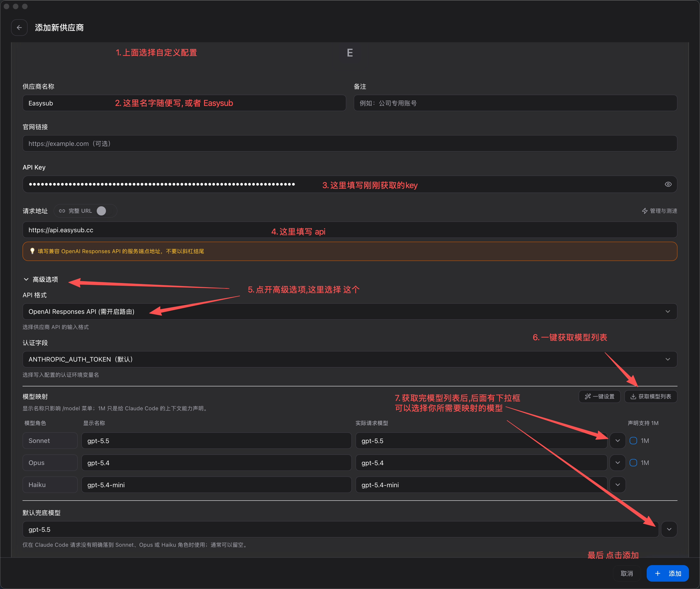Open Opus model dropdown arrow
This screenshot has height=589, width=700.
[x=617, y=463]
